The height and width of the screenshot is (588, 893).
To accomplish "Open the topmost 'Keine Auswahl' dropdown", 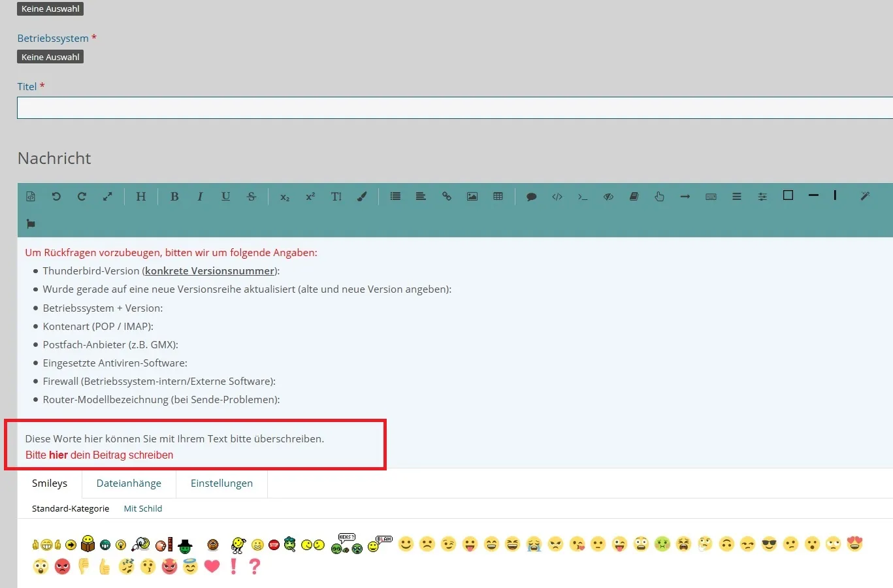I will 50,8.
